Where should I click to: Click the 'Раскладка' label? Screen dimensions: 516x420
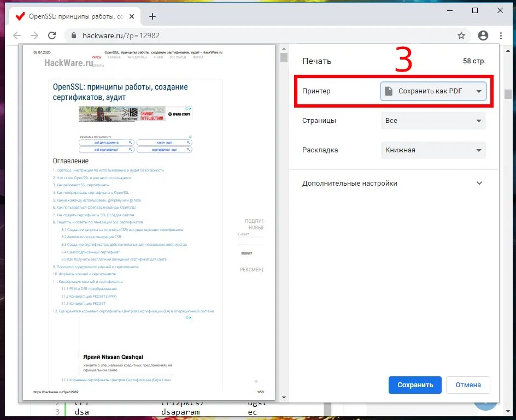[320, 150]
